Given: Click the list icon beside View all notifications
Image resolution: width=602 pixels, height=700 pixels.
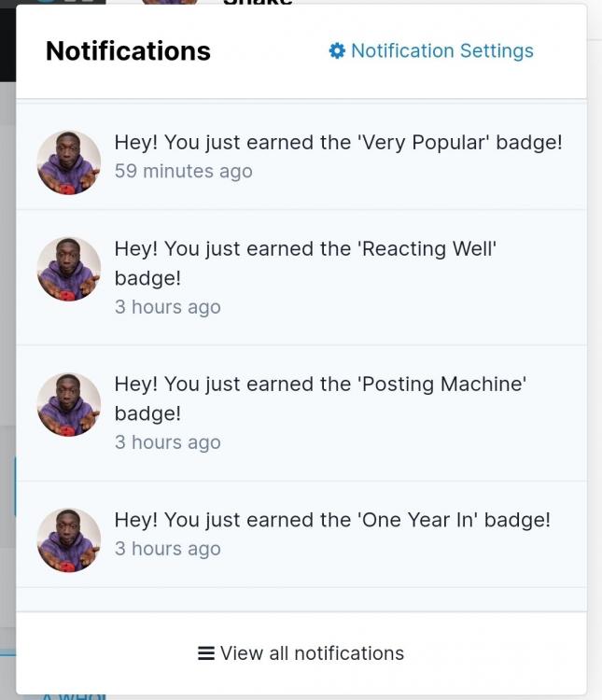Looking at the screenshot, I should click(x=206, y=653).
